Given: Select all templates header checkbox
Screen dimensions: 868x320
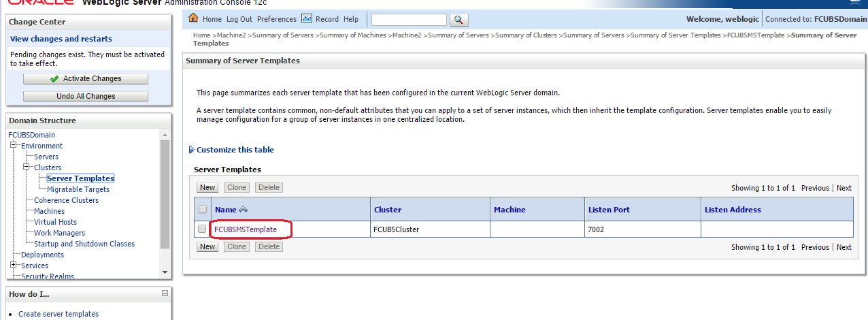Looking at the screenshot, I should pyautogui.click(x=202, y=209).
